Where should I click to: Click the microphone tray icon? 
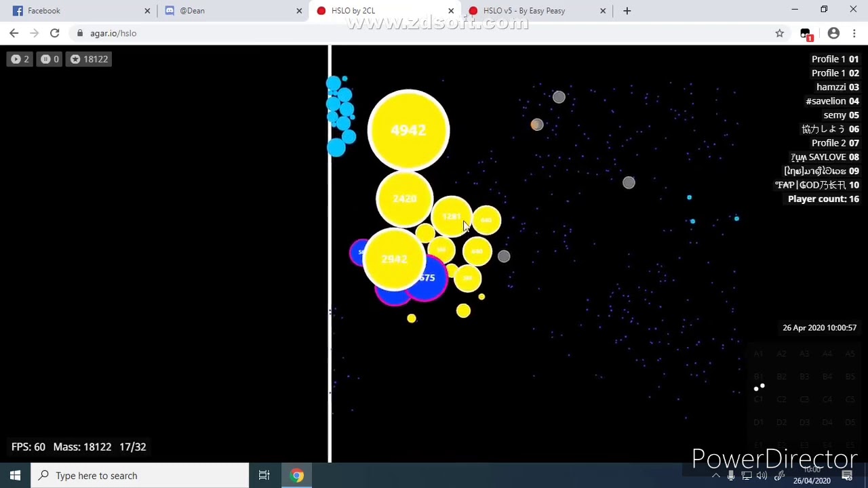coord(731,476)
